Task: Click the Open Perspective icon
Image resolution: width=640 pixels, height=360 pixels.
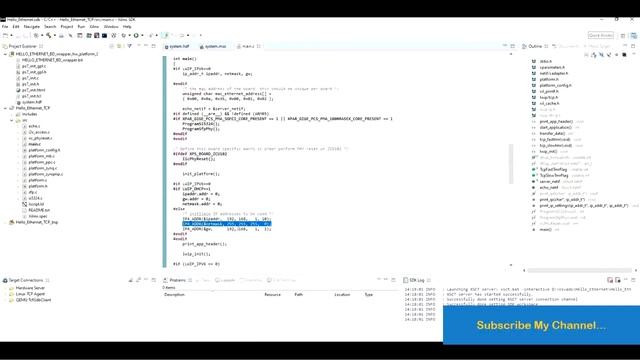Action: (x=623, y=36)
